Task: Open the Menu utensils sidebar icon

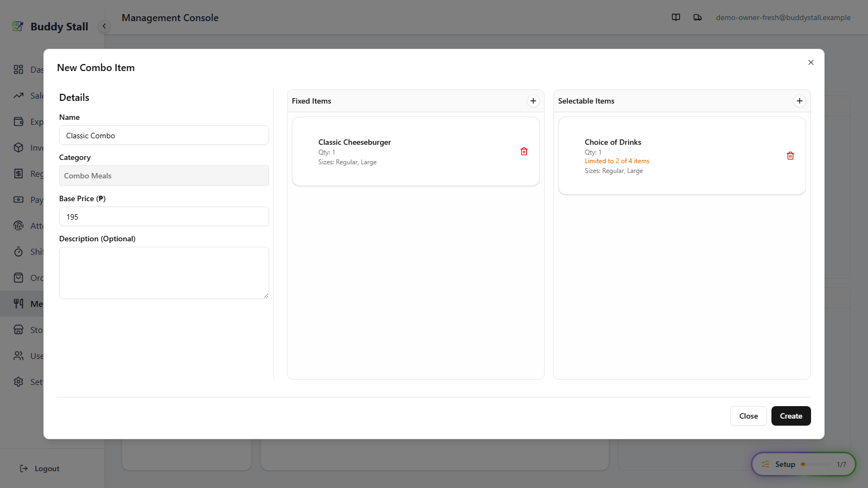Action: coord(18,304)
